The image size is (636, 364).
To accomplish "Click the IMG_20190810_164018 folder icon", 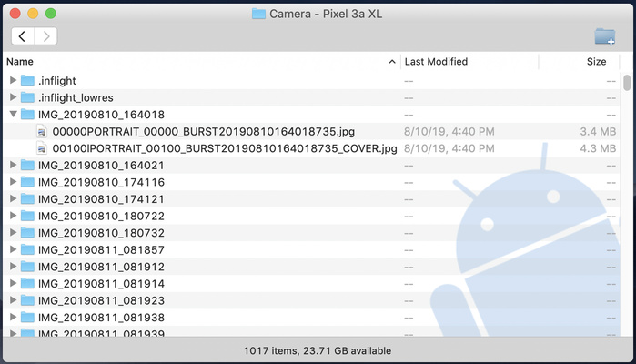I will [x=27, y=115].
